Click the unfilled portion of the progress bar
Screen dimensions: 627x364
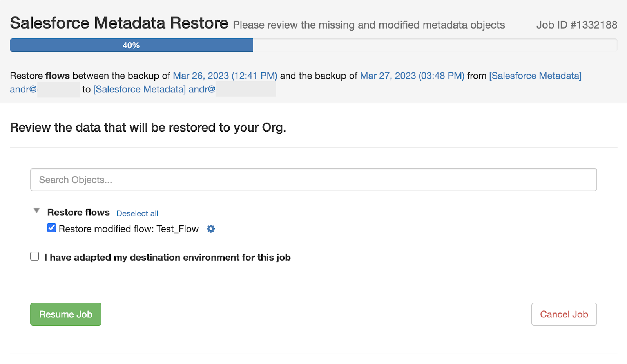pyautogui.click(x=435, y=45)
